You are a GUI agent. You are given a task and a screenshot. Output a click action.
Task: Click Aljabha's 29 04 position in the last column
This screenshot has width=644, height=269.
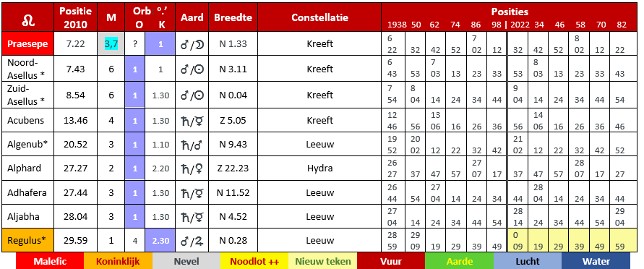620,216
